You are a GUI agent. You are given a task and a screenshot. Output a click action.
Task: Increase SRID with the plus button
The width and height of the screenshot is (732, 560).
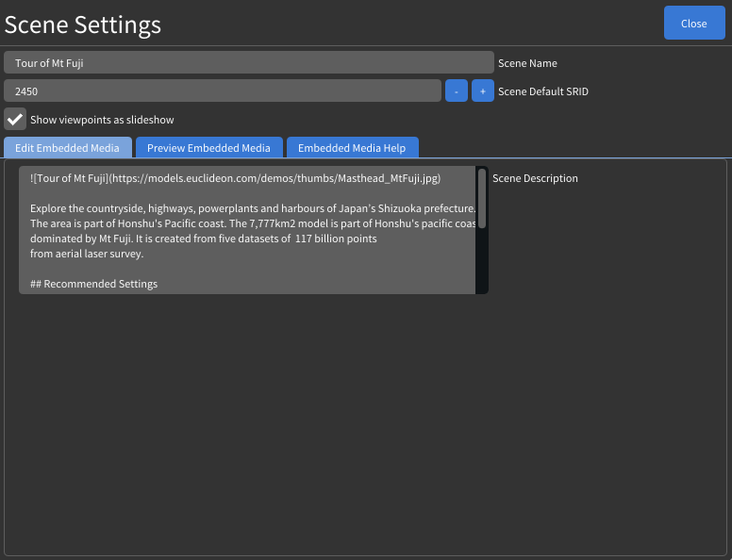pyautogui.click(x=482, y=91)
